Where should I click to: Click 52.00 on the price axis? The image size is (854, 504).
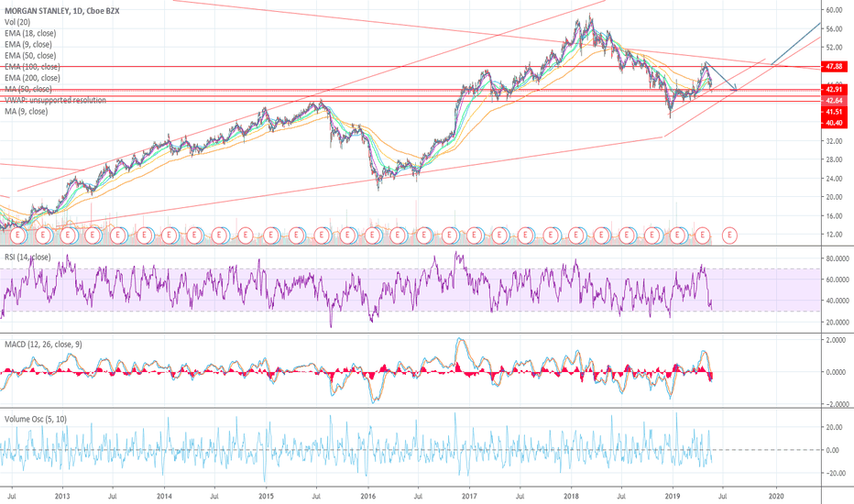tap(834, 48)
